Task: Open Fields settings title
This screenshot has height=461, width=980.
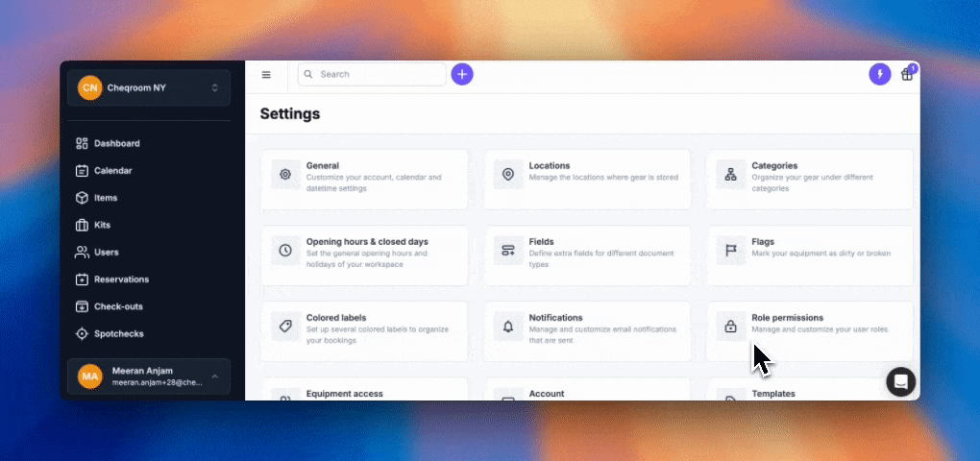Action: point(541,242)
